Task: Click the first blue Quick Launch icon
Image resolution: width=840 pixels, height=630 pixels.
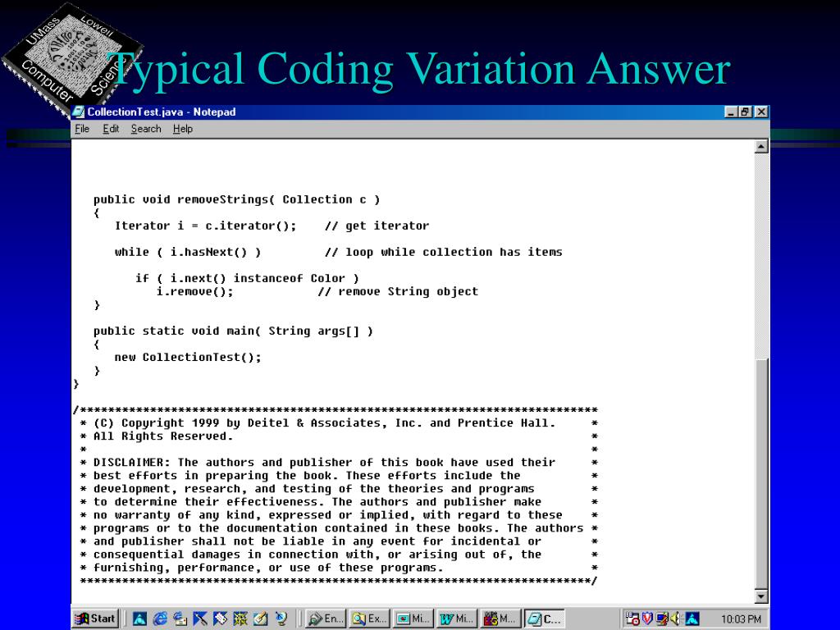Action: coord(139,619)
